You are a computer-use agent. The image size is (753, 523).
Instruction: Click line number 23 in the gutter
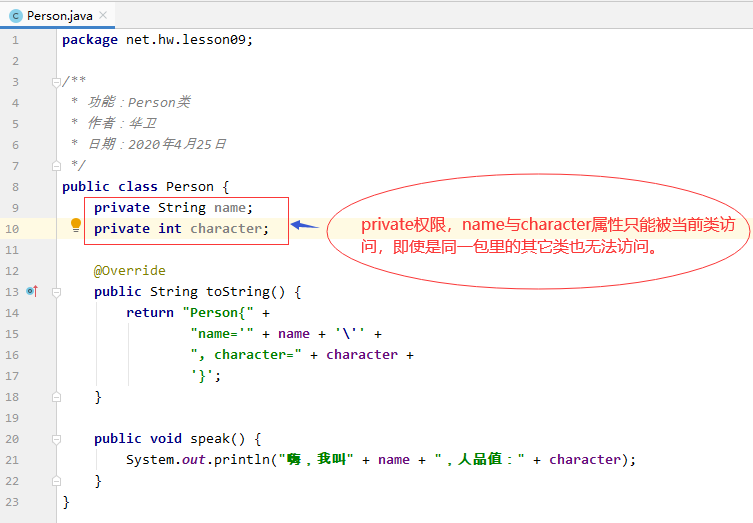[x=12, y=502]
